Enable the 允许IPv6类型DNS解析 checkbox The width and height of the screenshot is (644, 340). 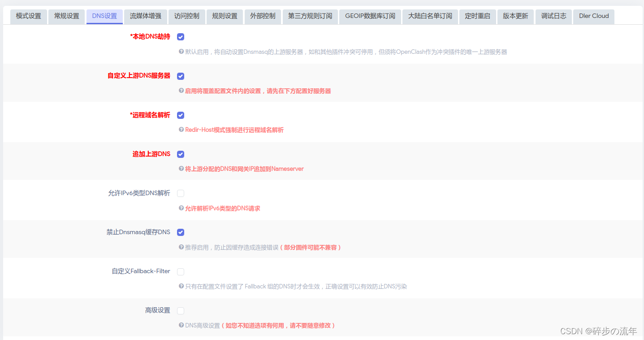(181, 193)
